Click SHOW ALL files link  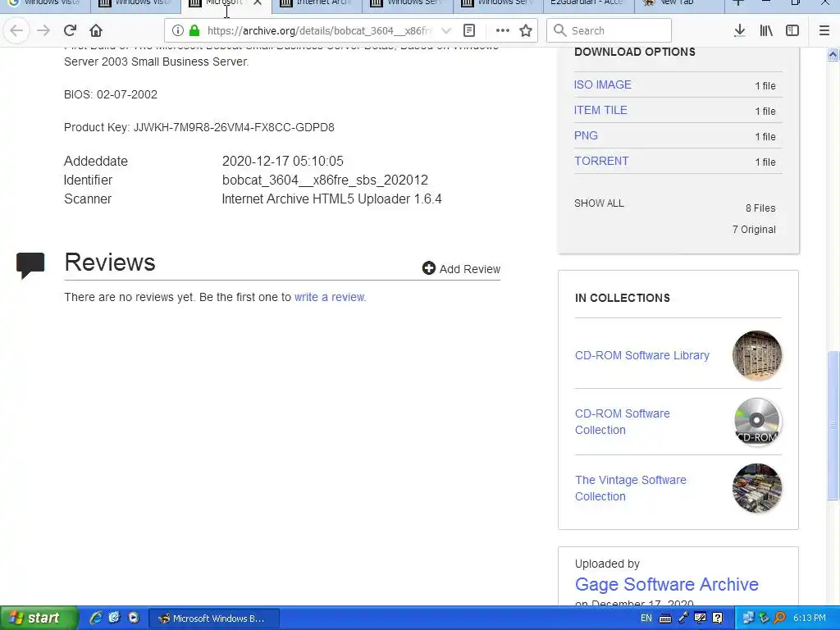point(599,203)
